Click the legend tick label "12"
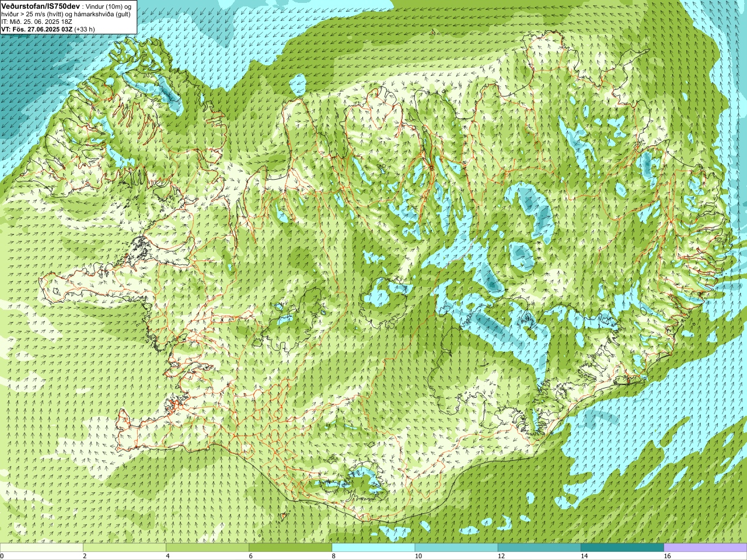This screenshot has width=747, height=560. 501,556
